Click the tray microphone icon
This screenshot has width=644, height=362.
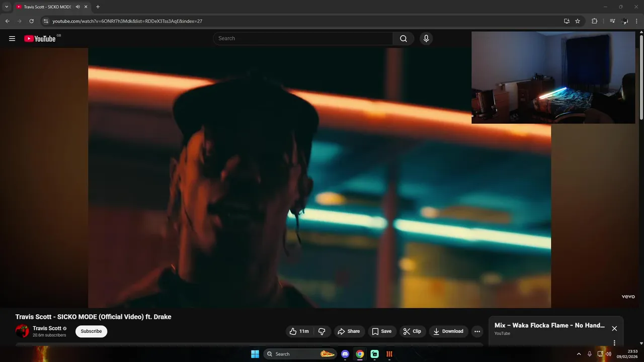[590, 354]
